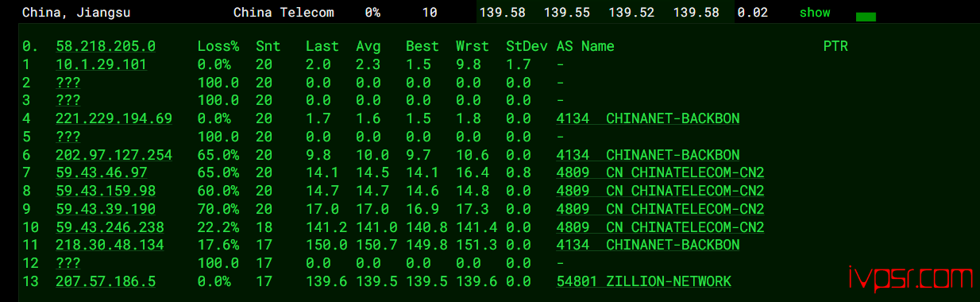Viewport: 980px width, 302px height.
Task: Click the ??? link on hop 3
Action: pos(68,100)
